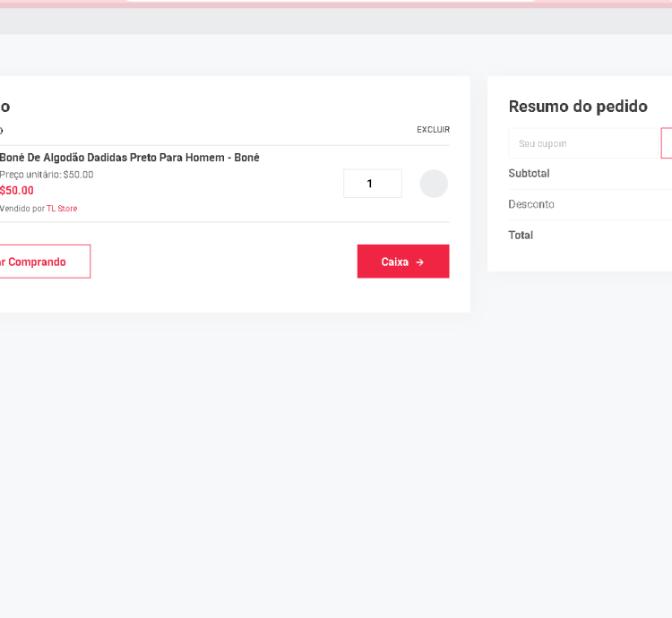Click the red $50.00 item price

click(16, 191)
